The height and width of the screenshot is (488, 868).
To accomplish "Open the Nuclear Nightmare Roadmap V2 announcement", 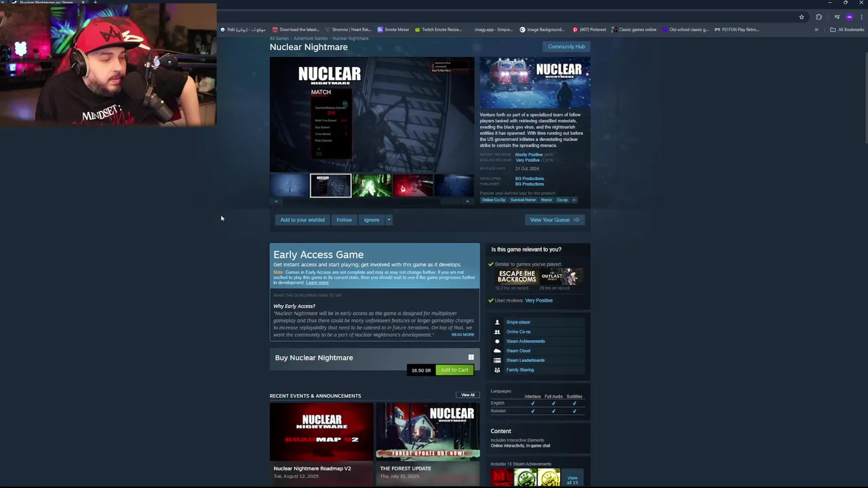I will [321, 444].
